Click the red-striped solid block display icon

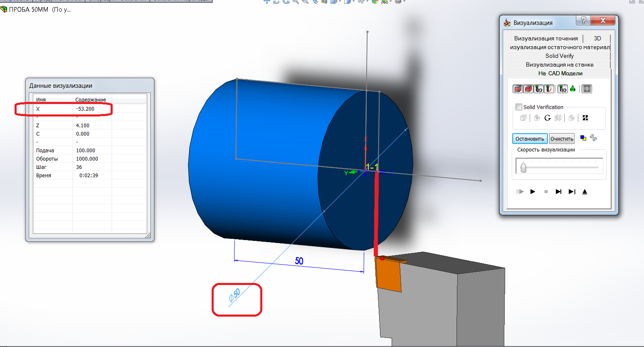tap(518, 89)
